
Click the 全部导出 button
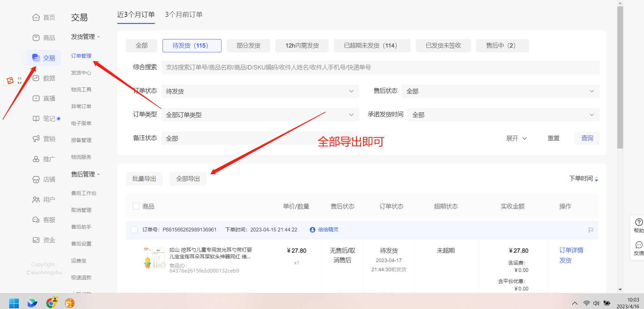[188, 179]
